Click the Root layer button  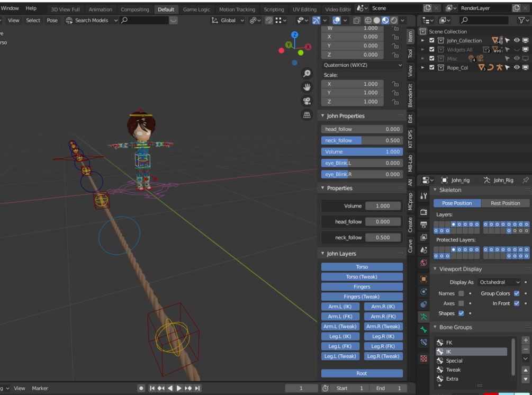[x=362, y=373]
